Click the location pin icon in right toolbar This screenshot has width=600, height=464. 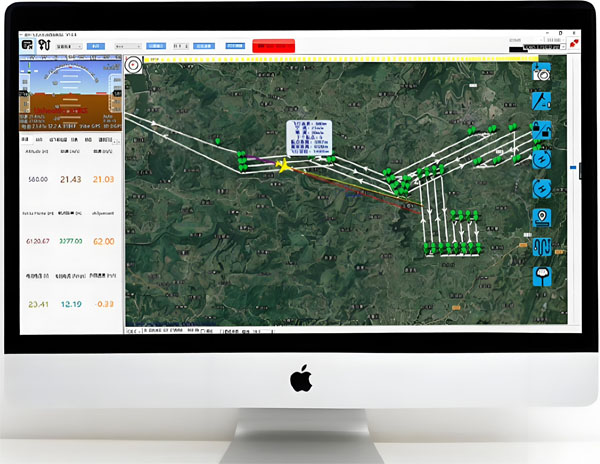click(x=542, y=216)
